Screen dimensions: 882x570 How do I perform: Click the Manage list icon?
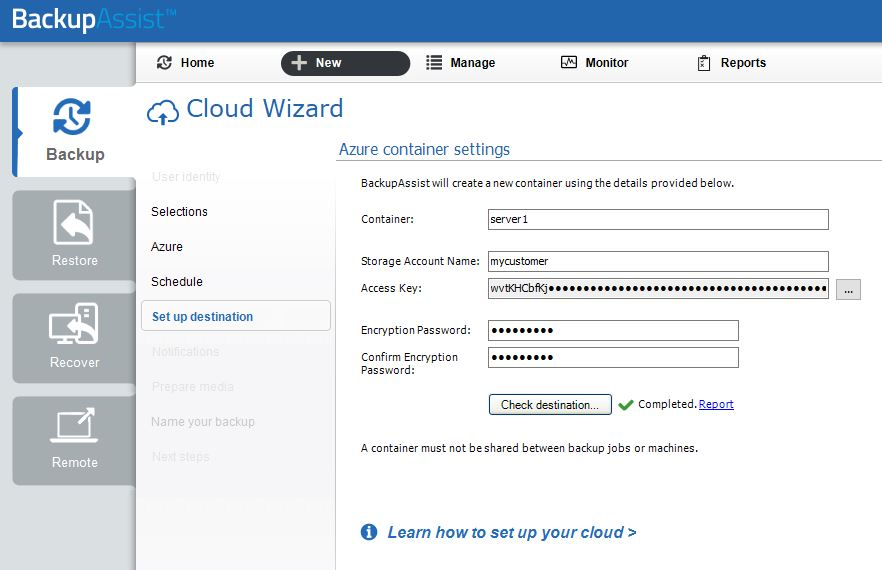pos(434,62)
